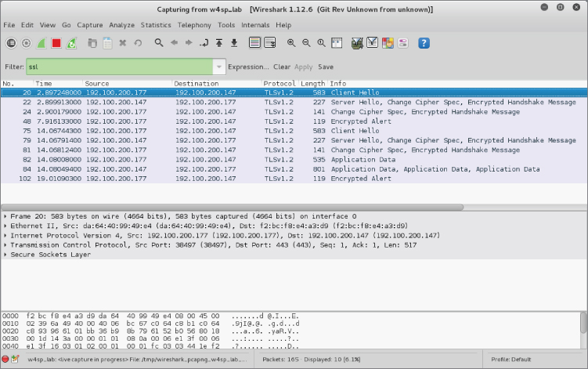Open the Telephony menu
Image resolution: width=588 pixels, height=369 pixels.
click(x=194, y=25)
